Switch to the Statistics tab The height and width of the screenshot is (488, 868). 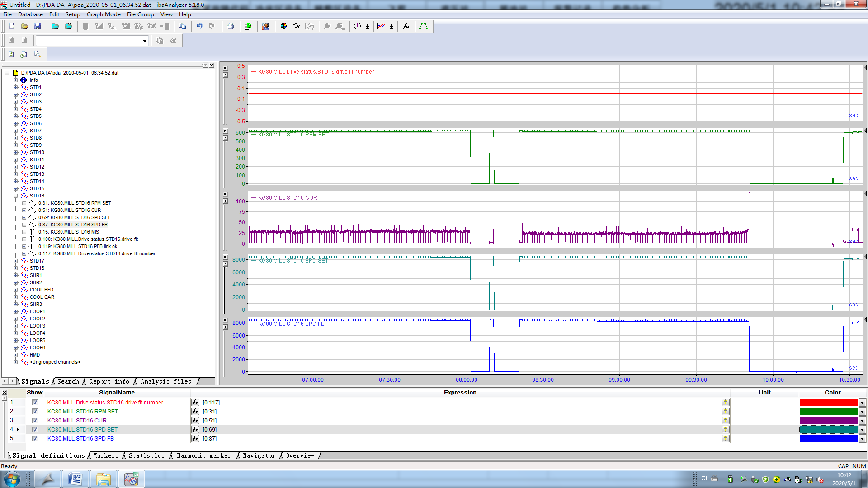click(x=146, y=455)
